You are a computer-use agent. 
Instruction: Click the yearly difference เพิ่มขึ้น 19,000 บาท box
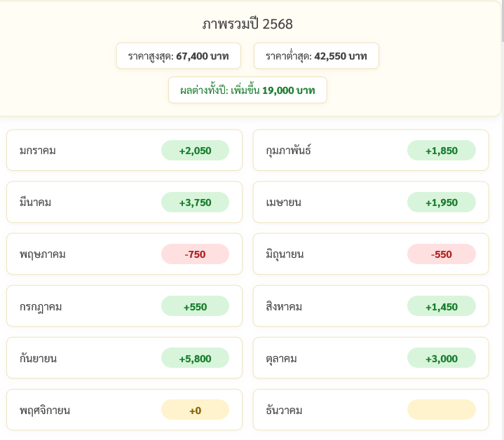[247, 90]
